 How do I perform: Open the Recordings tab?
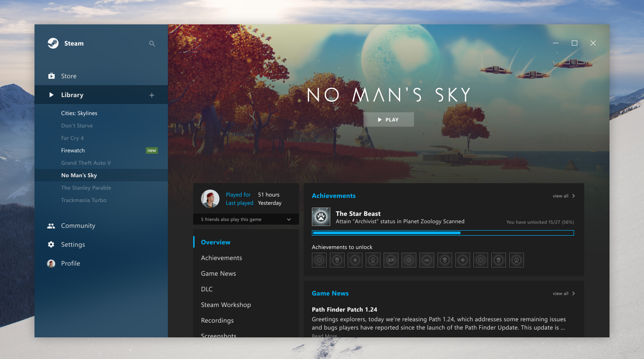coord(217,320)
